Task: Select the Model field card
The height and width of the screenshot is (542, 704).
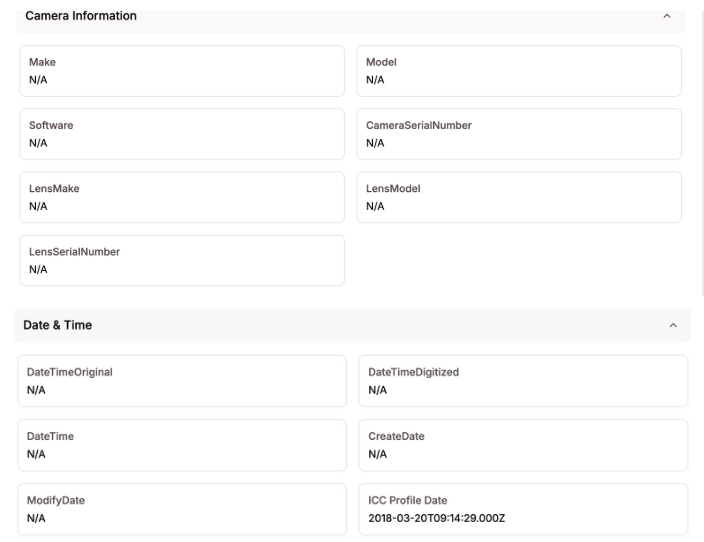Action: pyautogui.click(x=519, y=71)
